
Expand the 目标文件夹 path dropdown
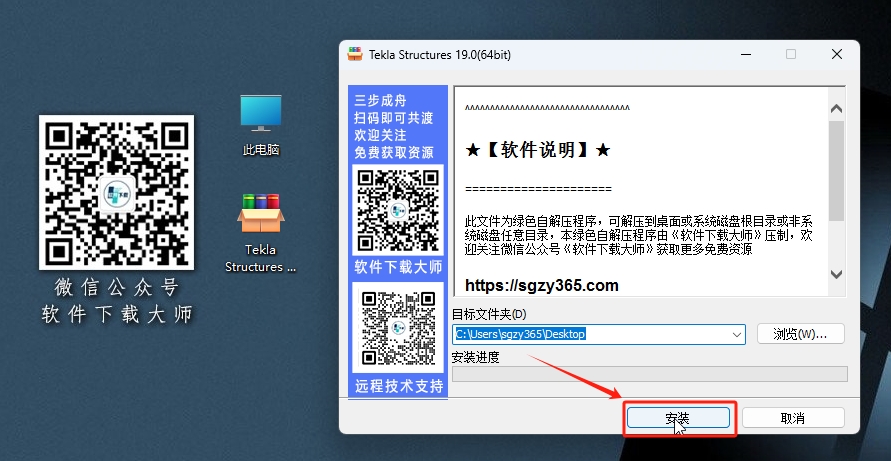737,335
